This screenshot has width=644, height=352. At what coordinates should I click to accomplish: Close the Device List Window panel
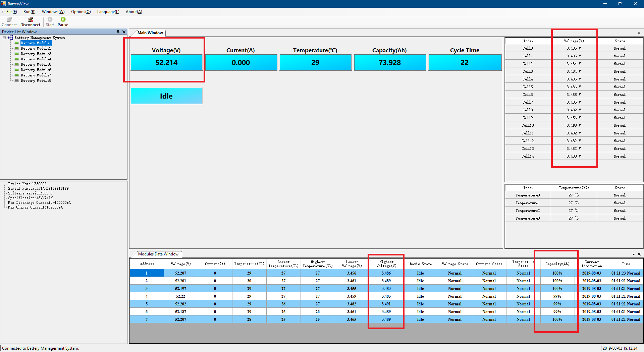pyautogui.click(x=124, y=32)
